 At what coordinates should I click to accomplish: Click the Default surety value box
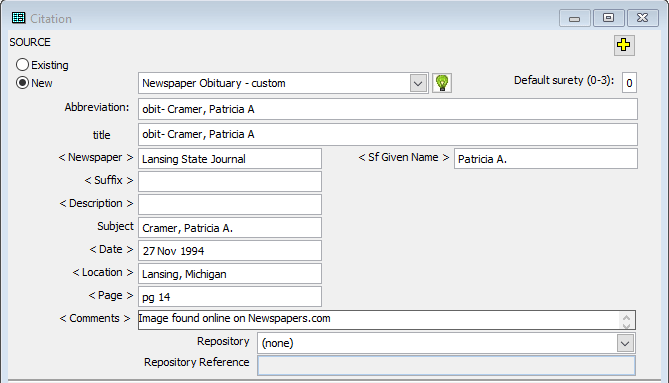(629, 83)
